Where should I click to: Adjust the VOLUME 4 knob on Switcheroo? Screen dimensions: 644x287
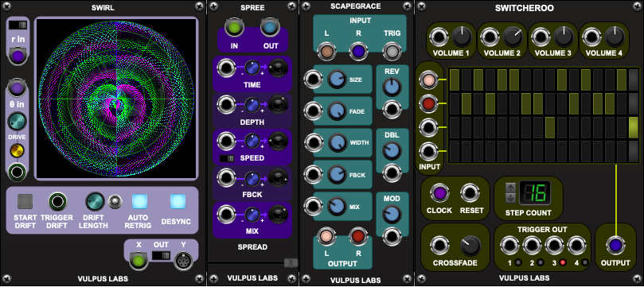(615, 37)
